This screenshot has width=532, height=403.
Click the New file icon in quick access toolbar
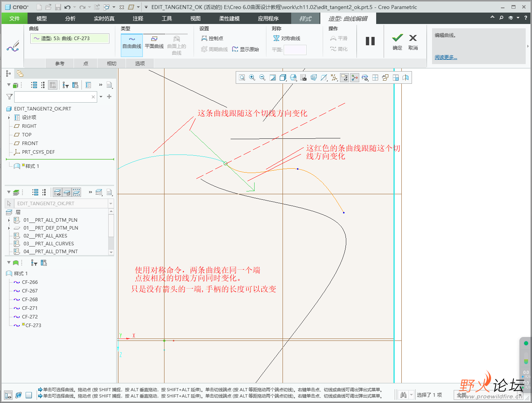[x=39, y=7]
